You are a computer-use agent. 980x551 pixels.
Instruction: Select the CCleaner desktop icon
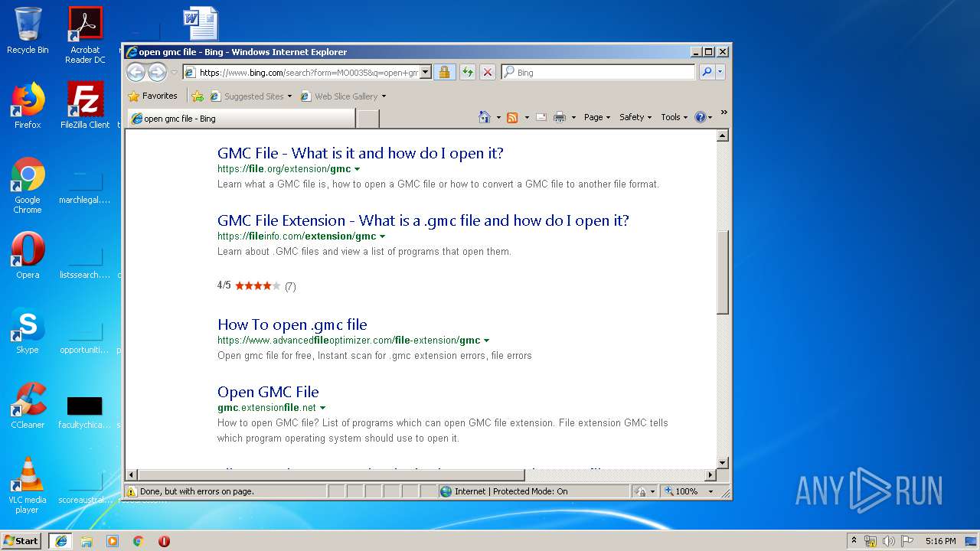point(28,406)
